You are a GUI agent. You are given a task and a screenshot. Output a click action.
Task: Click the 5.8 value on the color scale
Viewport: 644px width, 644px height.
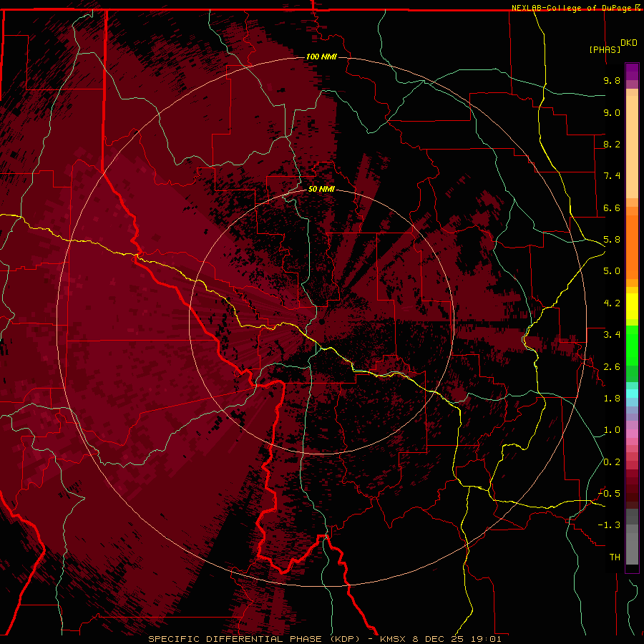coord(612,240)
